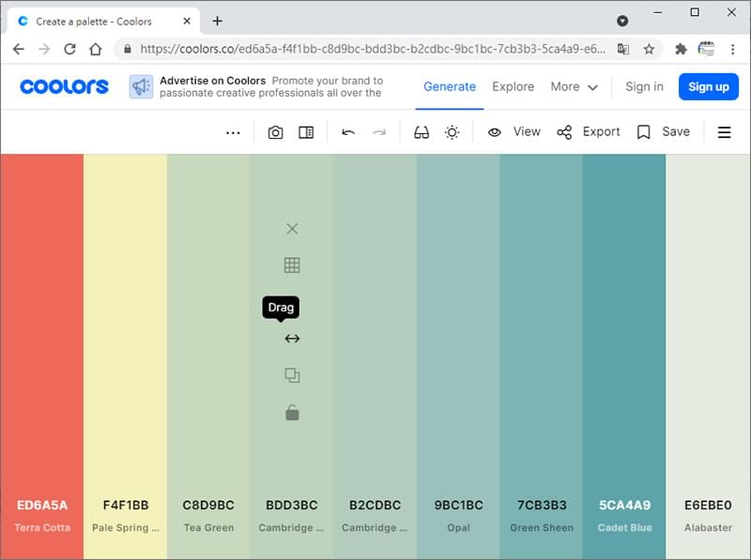Viewport: 751px width, 560px height.
Task: Expand the More dropdown menu
Action: [x=574, y=86]
